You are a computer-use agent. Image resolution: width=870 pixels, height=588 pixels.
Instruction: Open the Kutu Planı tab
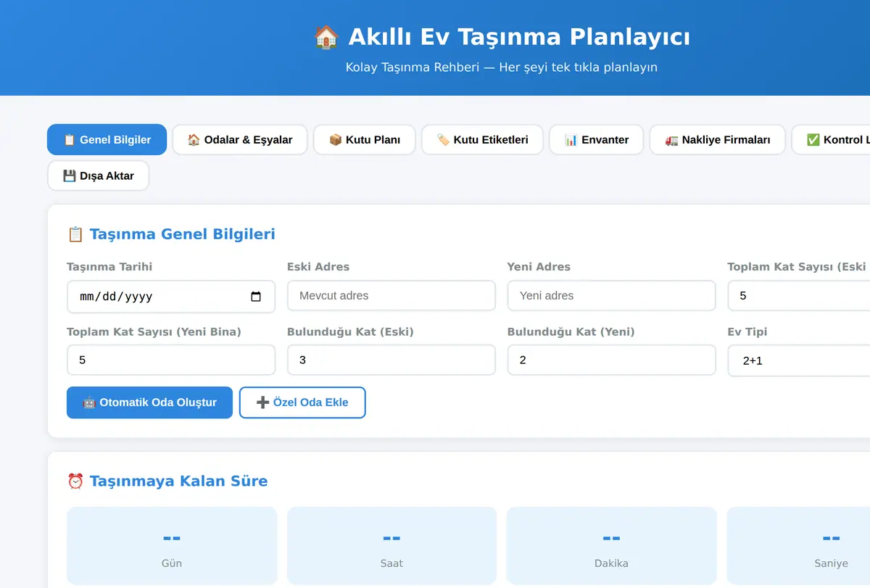365,140
